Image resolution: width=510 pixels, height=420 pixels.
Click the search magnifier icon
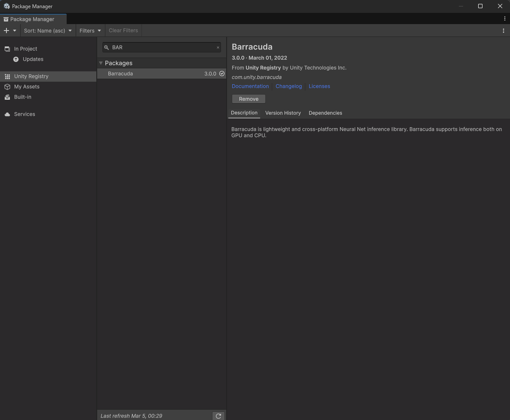(x=106, y=47)
